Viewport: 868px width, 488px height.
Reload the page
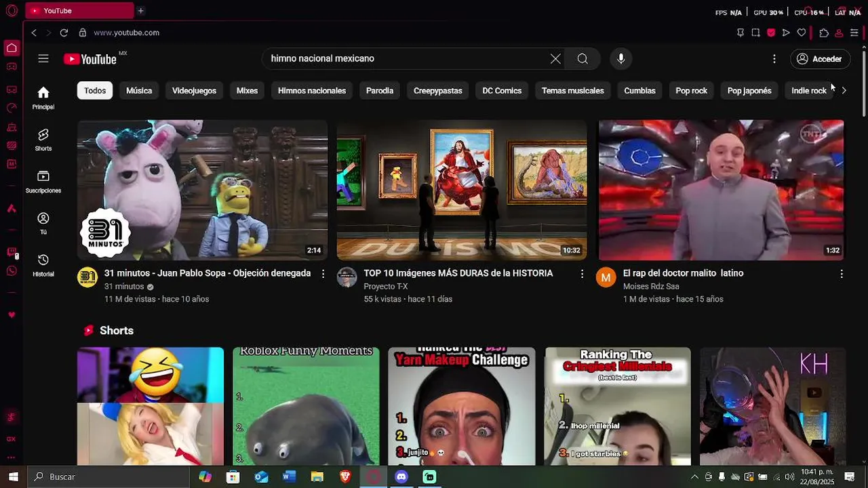(64, 33)
